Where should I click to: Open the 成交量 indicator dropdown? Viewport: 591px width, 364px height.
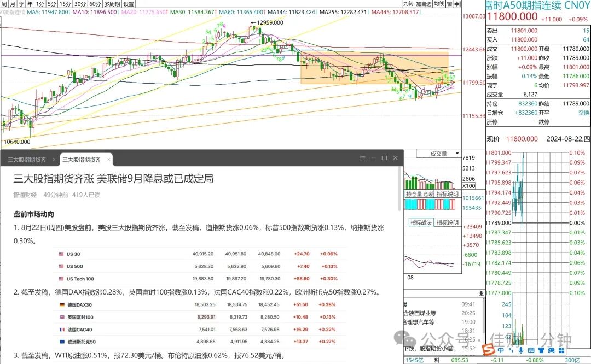[x=439, y=154]
